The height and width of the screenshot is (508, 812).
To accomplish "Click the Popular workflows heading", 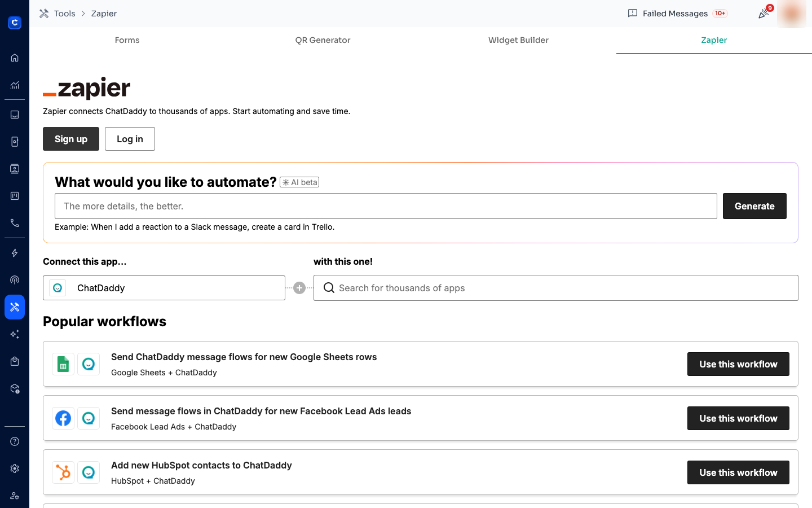I will coord(104,321).
